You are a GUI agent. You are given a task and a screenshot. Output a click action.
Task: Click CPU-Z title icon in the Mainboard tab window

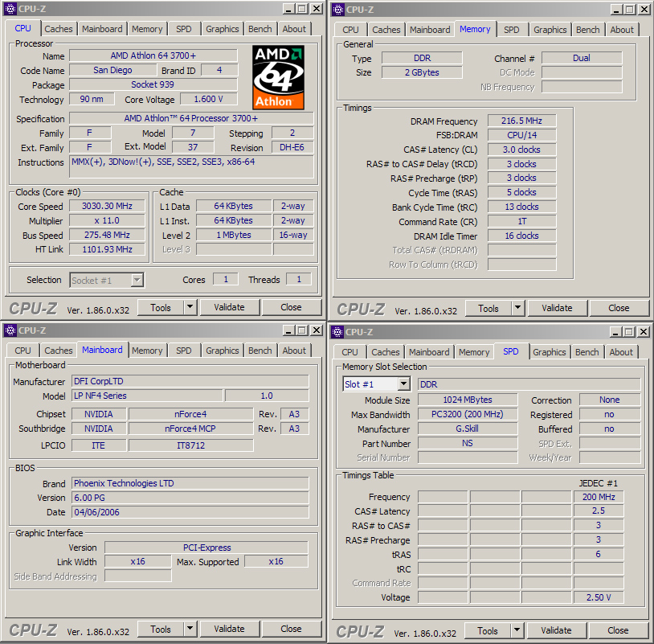click(10, 330)
